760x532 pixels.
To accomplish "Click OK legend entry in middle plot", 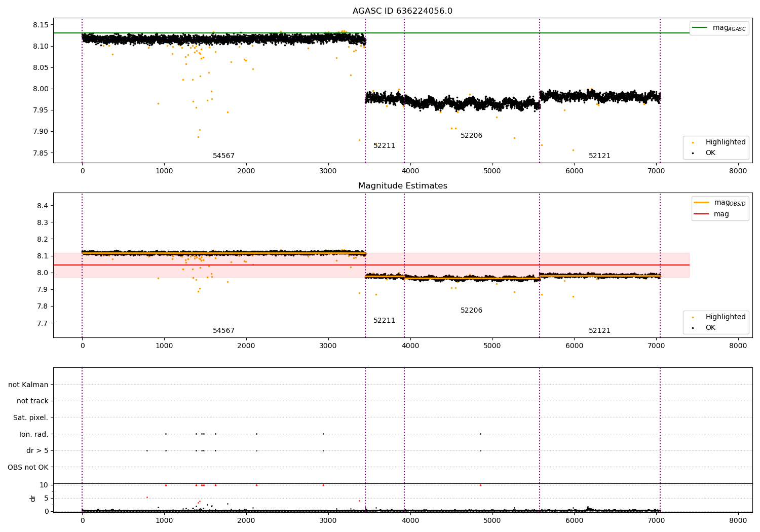I will tap(704, 328).
